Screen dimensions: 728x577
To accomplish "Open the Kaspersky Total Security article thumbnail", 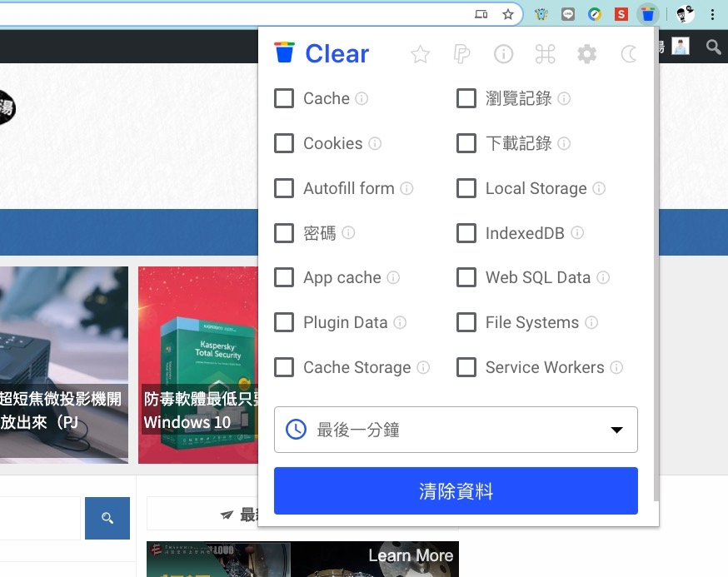I will 198,365.
